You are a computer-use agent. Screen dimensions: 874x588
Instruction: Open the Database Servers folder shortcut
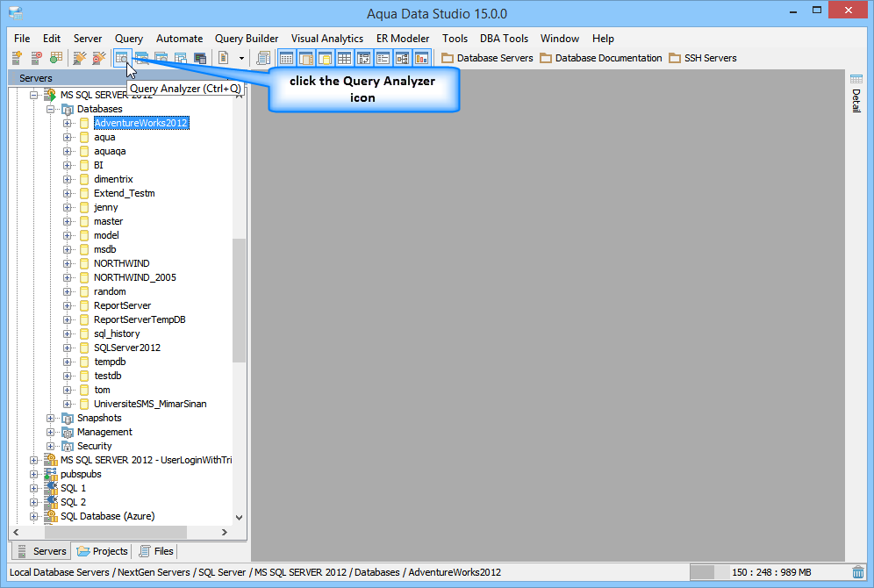click(487, 58)
